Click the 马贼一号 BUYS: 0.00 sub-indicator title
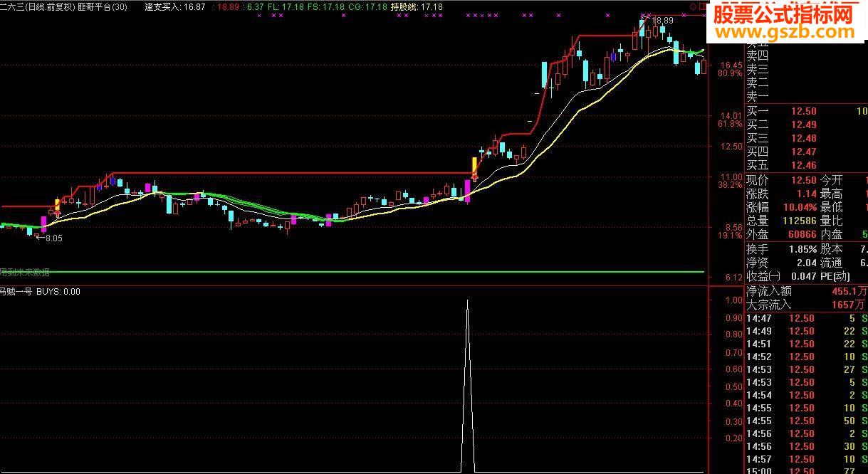The height and width of the screenshot is (474, 868). tap(40, 291)
